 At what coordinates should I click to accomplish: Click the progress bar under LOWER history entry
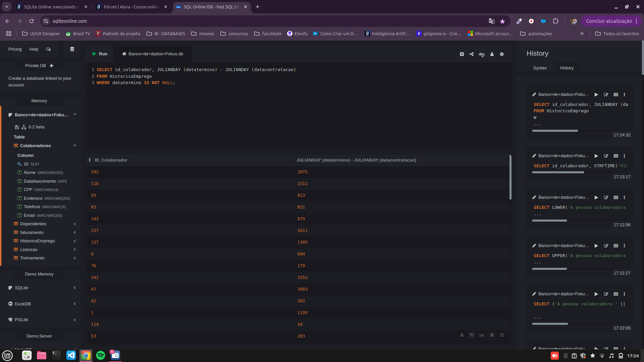click(x=549, y=221)
